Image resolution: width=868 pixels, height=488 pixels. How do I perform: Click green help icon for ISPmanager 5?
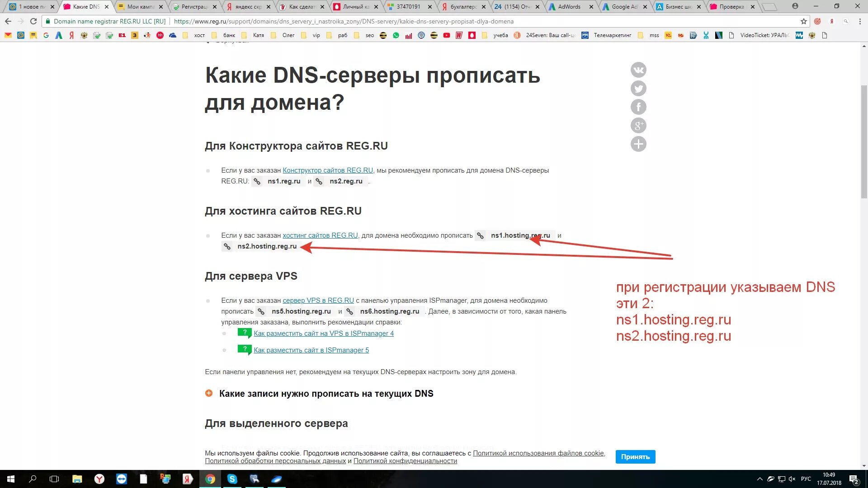pyautogui.click(x=245, y=350)
